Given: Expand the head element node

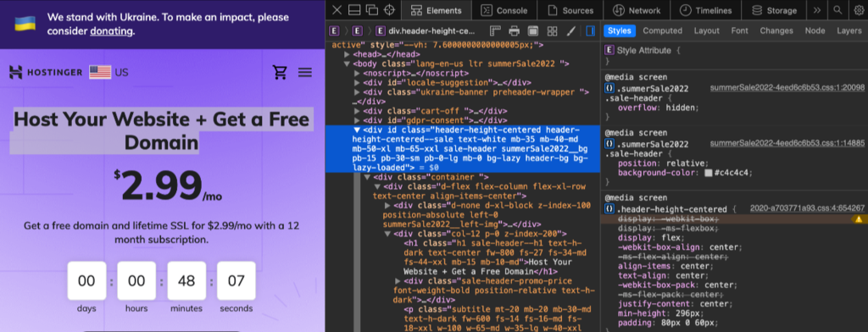Looking at the screenshot, I should pyautogui.click(x=347, y=55).
